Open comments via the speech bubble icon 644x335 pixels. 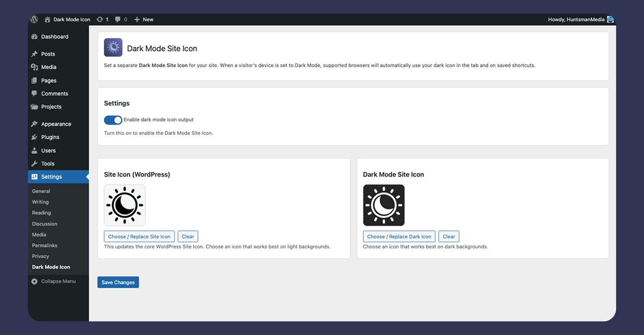(117, 19)
